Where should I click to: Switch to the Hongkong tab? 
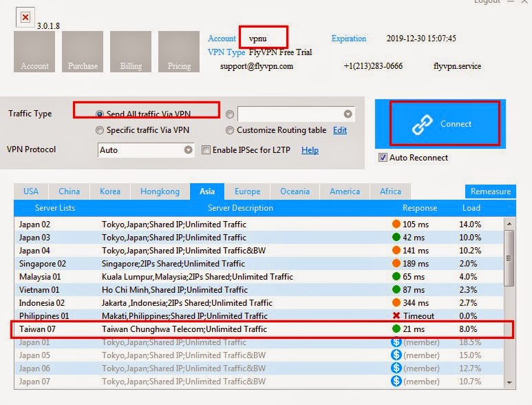coord(160,191)
